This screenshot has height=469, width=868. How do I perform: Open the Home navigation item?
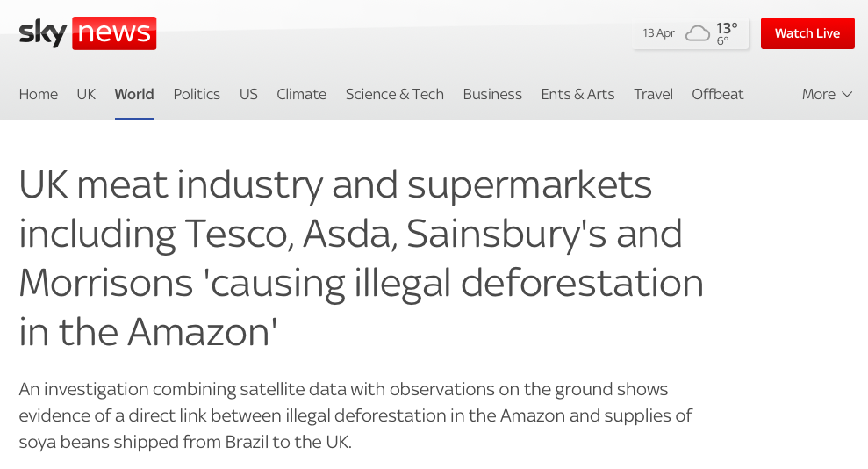tap(39, 94)
